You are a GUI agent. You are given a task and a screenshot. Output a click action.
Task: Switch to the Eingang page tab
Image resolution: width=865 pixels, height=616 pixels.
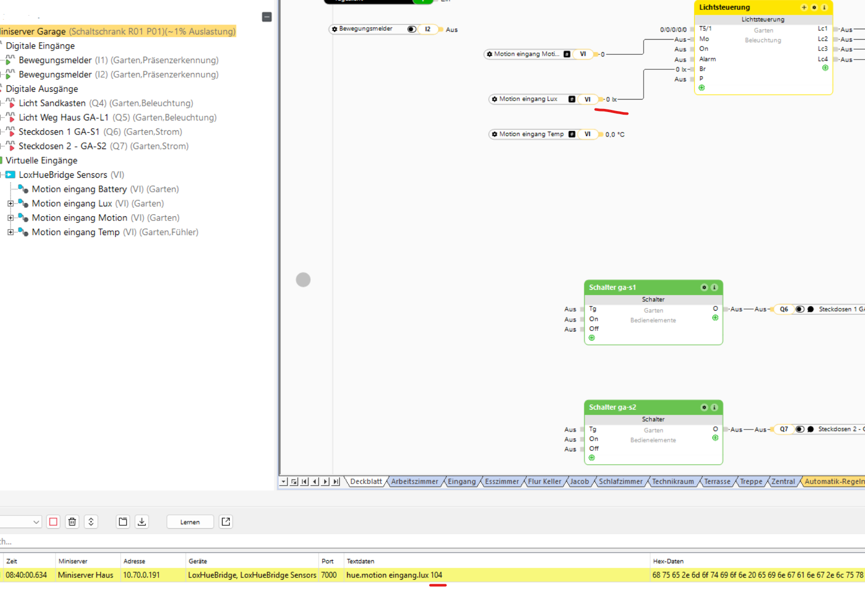(x=462, y=482)
